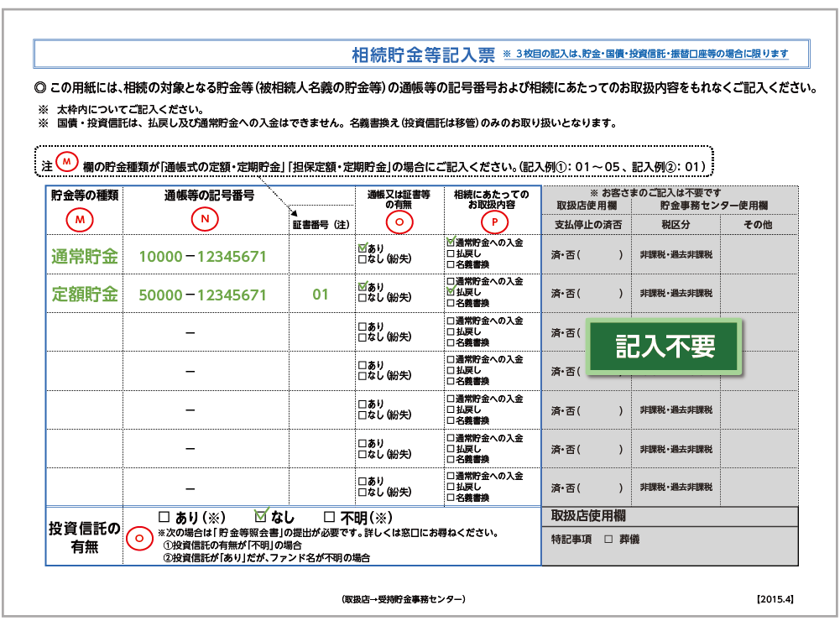
Task: Click the ※次の場合は「貯金等照会書」 line
Action: pyautogui.click(x=330, y=533)
